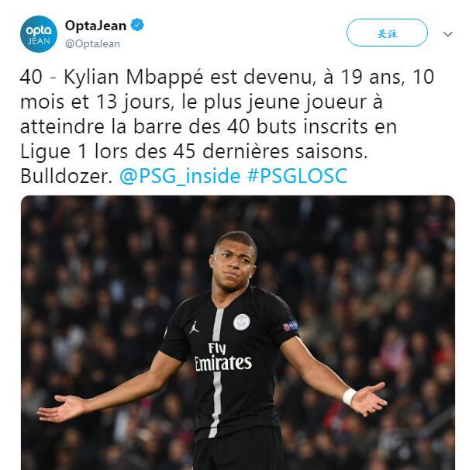The image size is (476, 470).
Task: Click the UEFA sleeve badge in the photo
Action: click(x=290, y=326)
